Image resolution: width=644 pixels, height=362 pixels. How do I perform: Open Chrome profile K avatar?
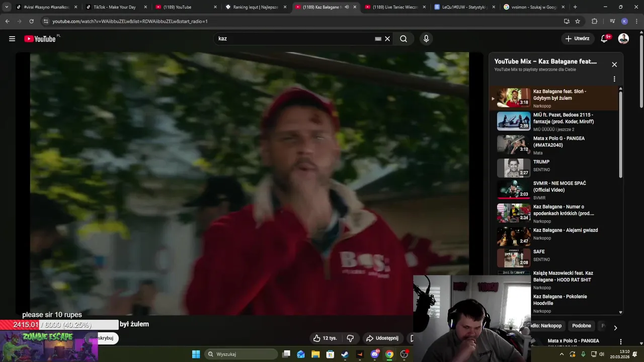coord(624,21)
